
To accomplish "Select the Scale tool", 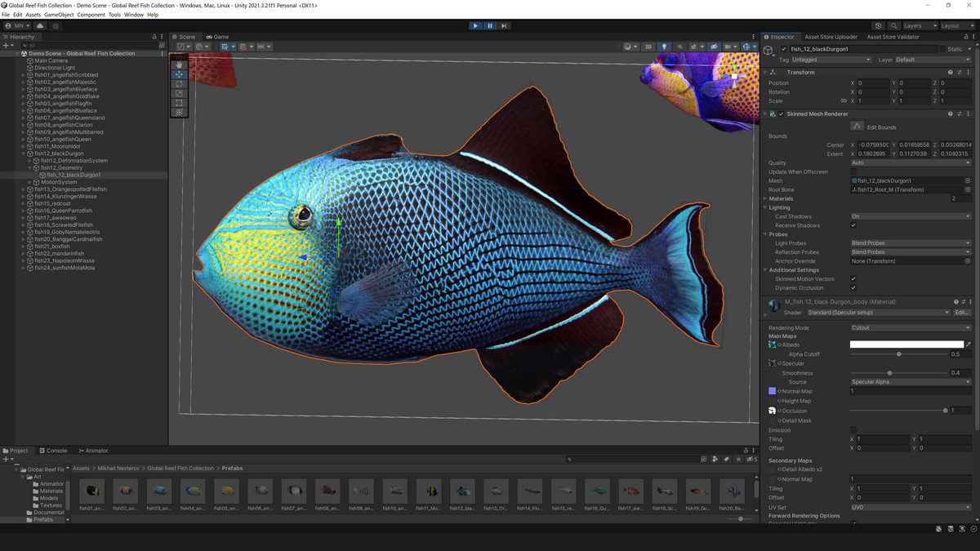I will click(x=178, y=92).
